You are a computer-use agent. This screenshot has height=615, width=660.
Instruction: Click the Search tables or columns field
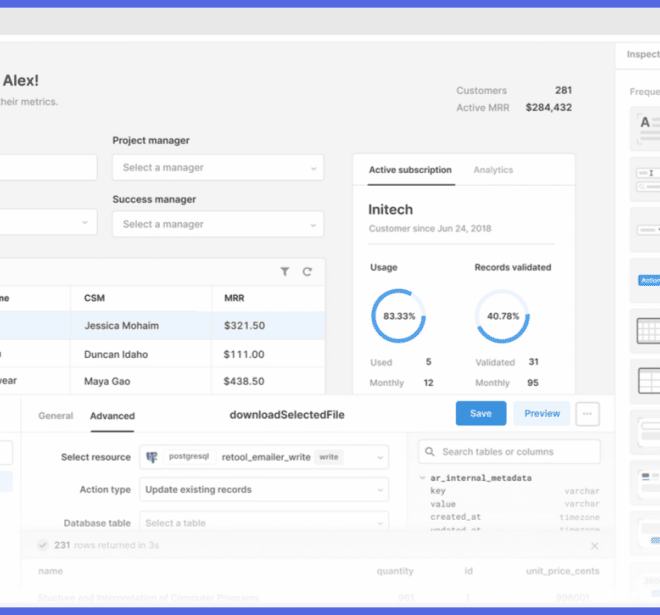click(509, 452)
